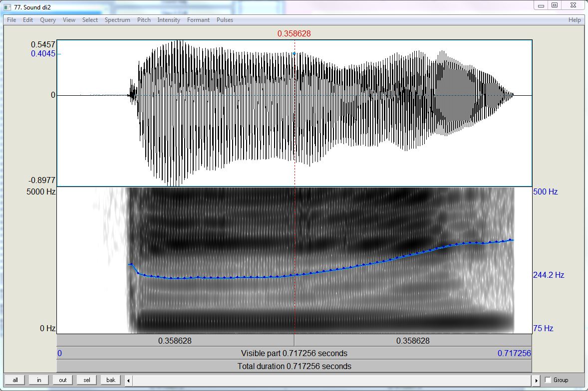Image resolution: width=588 pixels, height=391 pixels.
Task: Open the Pulses menu
Action: 225,20
